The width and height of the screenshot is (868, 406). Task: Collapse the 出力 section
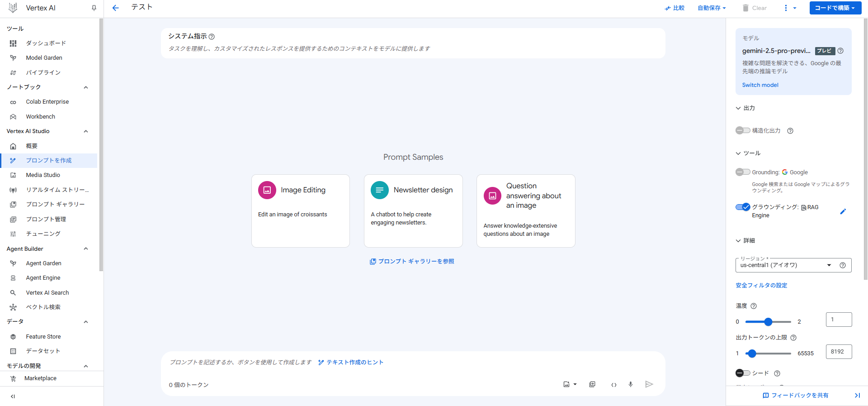click(x=738, y=108)
